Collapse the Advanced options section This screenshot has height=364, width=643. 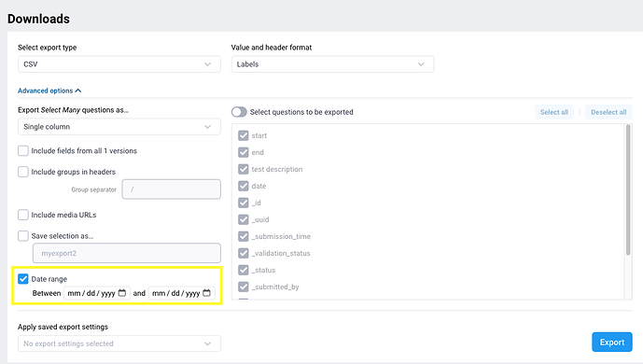click(x=49, y=91)
